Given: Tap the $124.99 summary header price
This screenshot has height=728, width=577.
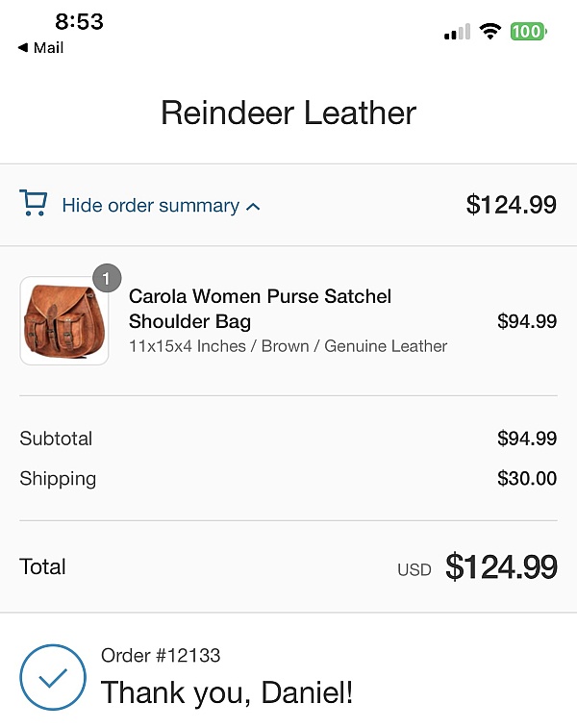Looking at the screenshot, I should [x=511, y=205].
